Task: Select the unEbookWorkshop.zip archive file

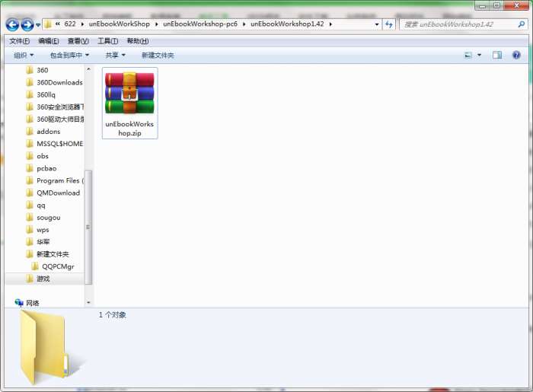Action: click(x=130, y=104)
